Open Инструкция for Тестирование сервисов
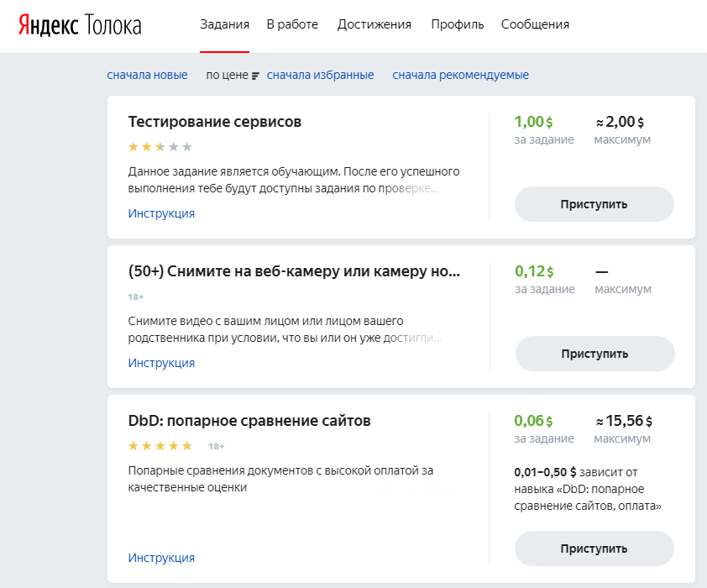Viewport: 707px width, 588px height. click(x=161, y=213)
